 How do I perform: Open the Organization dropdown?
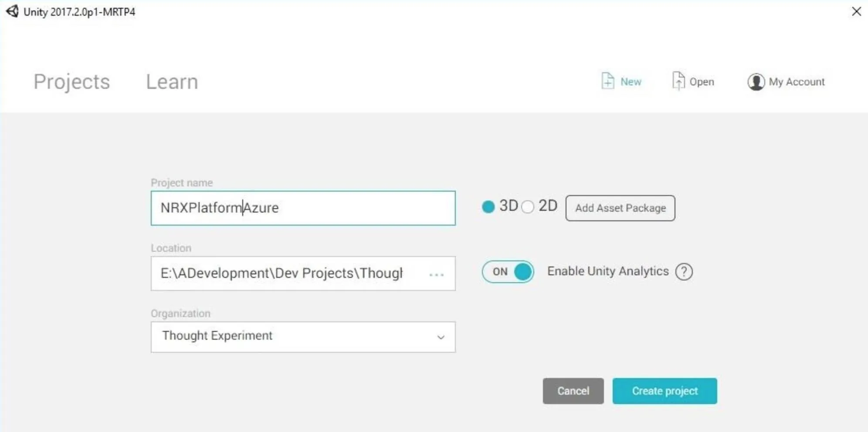click(303, 337)
